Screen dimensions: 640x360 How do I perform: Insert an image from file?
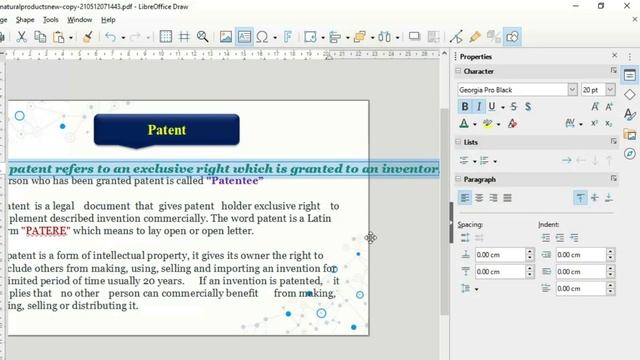pos(226,37)
